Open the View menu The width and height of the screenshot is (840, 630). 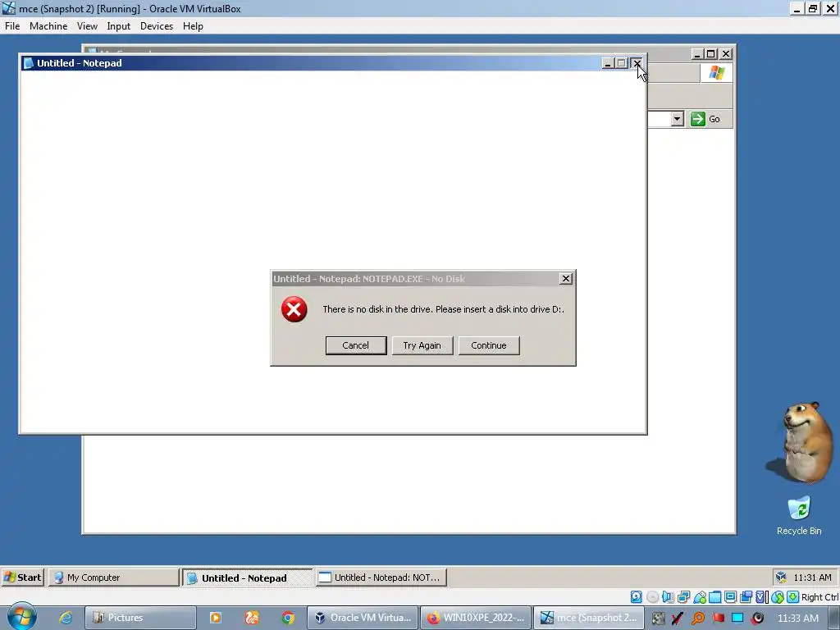click(x=87, y=25)
